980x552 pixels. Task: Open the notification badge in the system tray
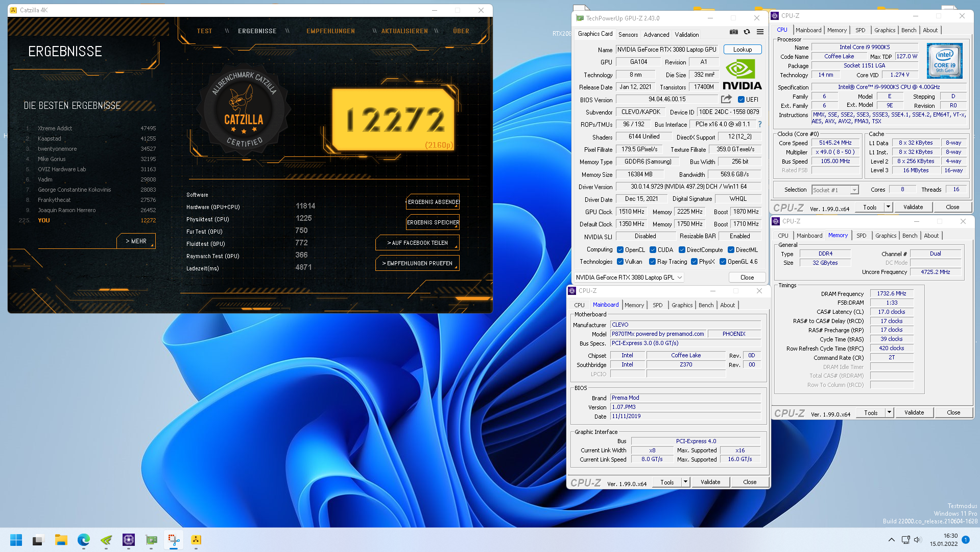pos(966,540)
